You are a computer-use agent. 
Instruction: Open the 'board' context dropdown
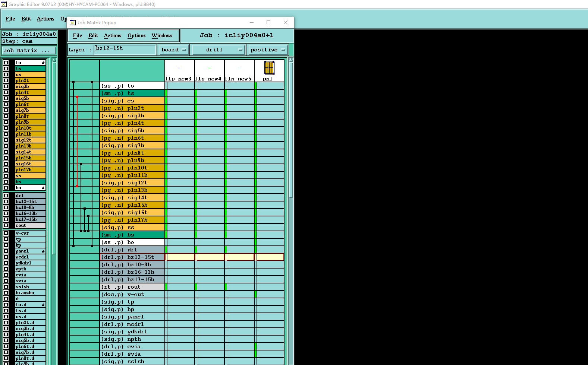pyautogui.click(x=174, y=50)
